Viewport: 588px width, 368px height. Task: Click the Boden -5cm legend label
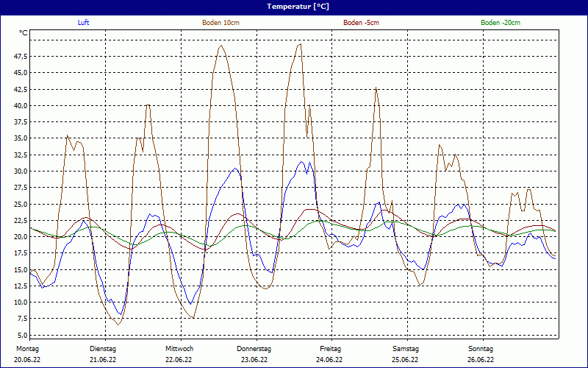coord(362,23)
